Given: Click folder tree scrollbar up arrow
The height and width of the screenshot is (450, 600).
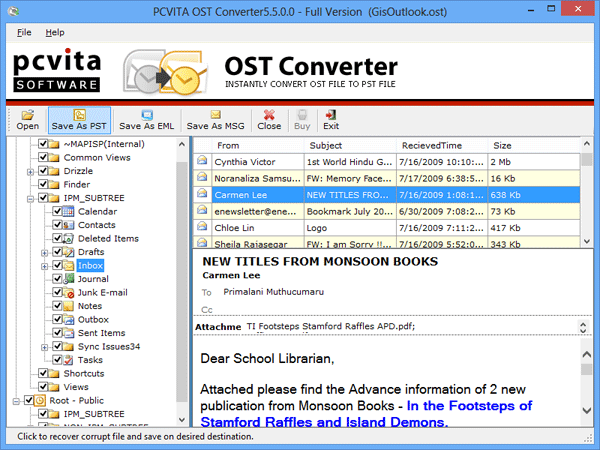Looking at the screenshot, I should [182, 144].
